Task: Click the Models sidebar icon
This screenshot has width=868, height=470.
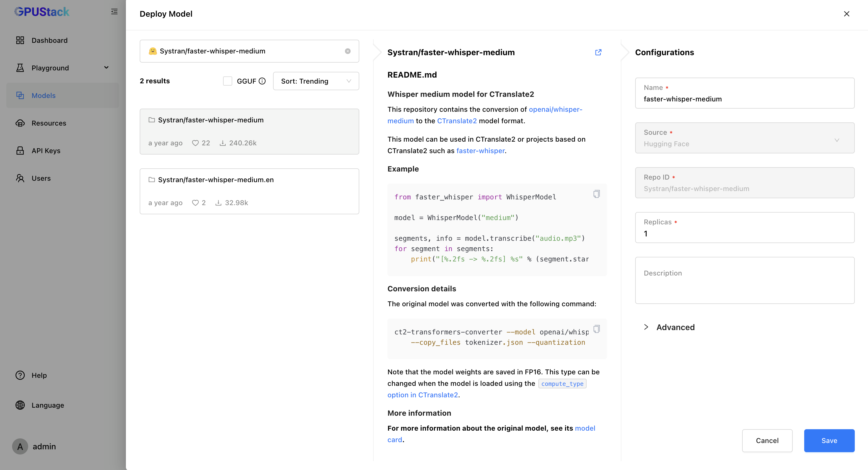Action: coord(20,95)
